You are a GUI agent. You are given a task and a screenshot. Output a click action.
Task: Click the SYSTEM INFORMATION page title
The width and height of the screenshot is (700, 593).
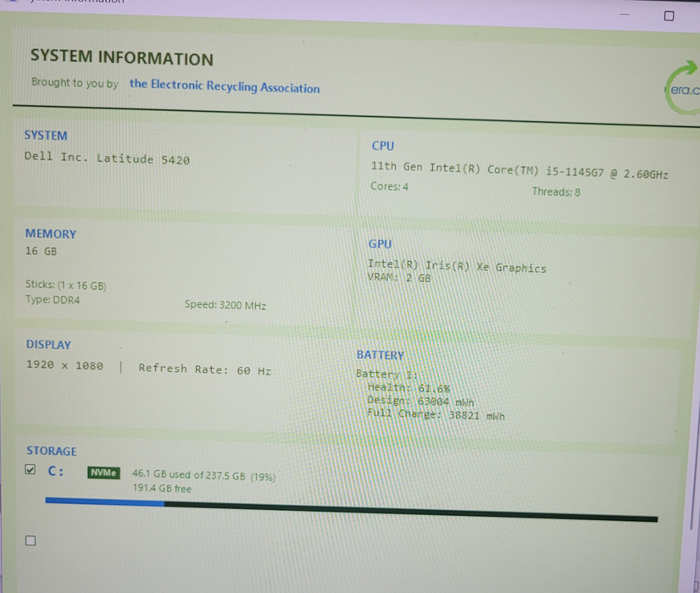click(122, 58)
